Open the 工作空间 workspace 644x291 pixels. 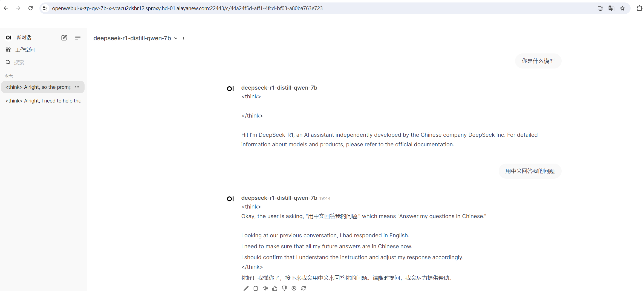pyautogui.click(x=25, y=50)
